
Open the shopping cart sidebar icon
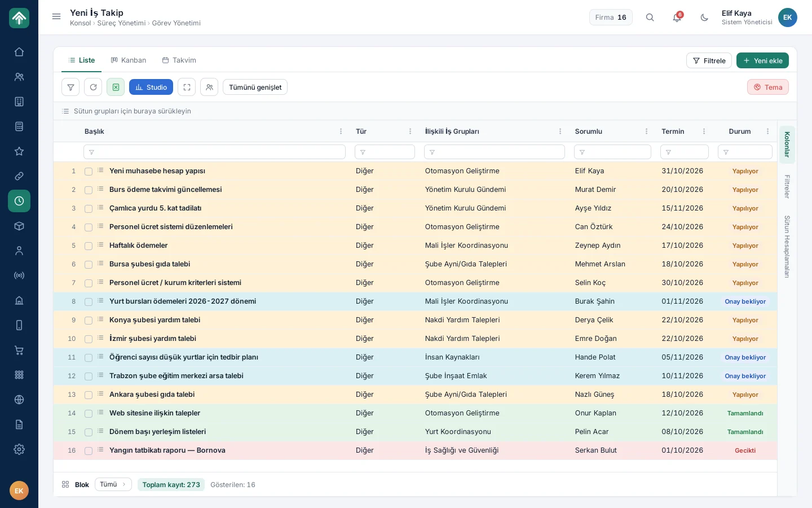coord(19,350)
